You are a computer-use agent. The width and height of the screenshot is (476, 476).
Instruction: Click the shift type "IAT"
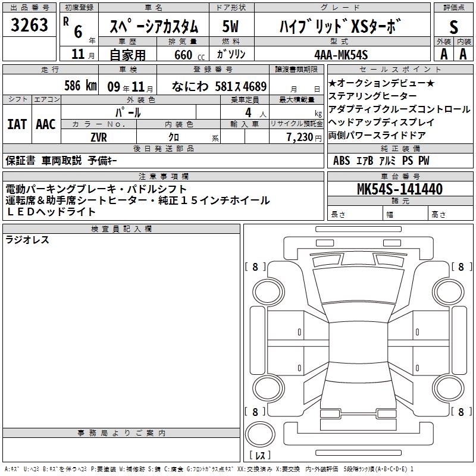[x=17, y=124]
